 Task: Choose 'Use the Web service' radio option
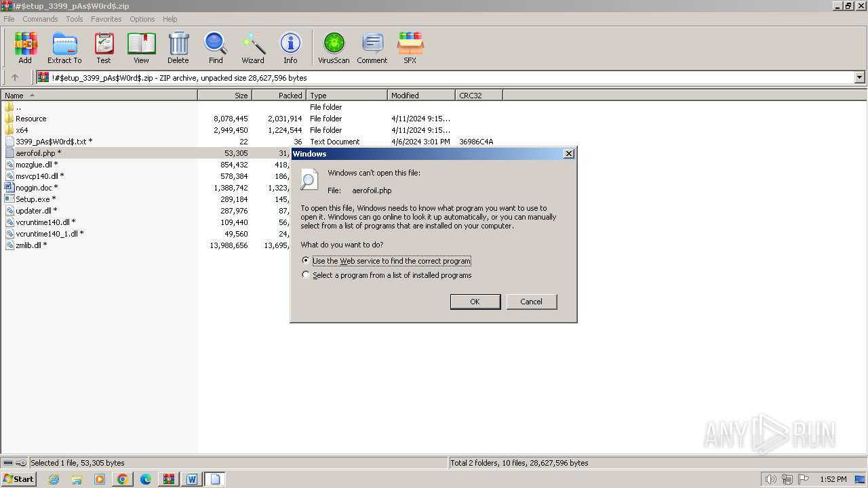[306, 260]
